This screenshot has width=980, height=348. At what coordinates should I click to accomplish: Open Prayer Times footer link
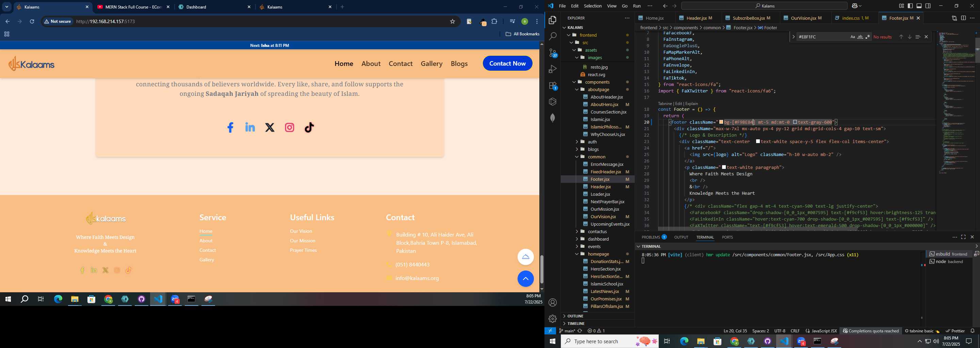(x=303, y=250)
